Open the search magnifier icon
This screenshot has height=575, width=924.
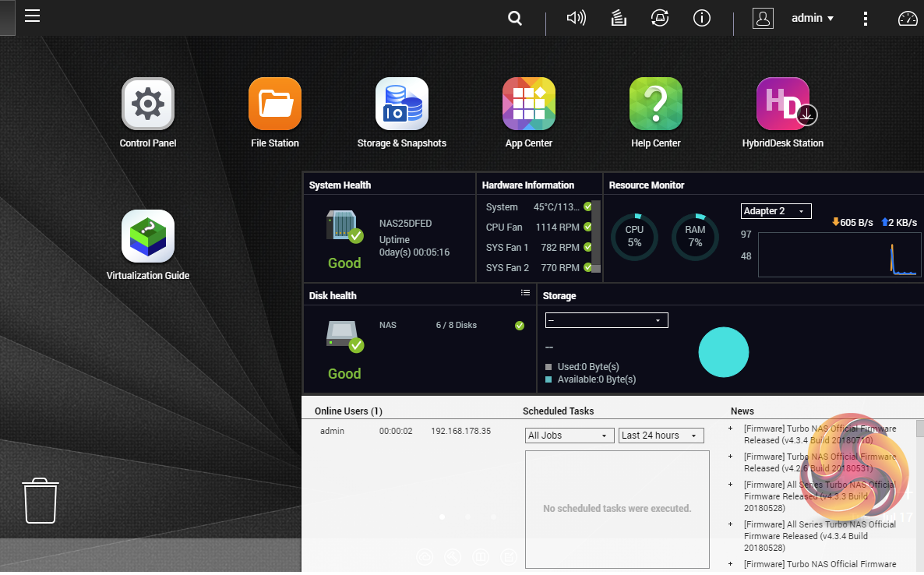point(514,18)
